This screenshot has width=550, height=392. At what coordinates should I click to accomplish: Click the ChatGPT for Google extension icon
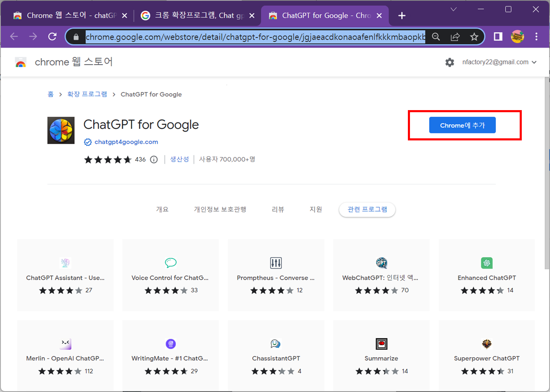tap(61, 130)
